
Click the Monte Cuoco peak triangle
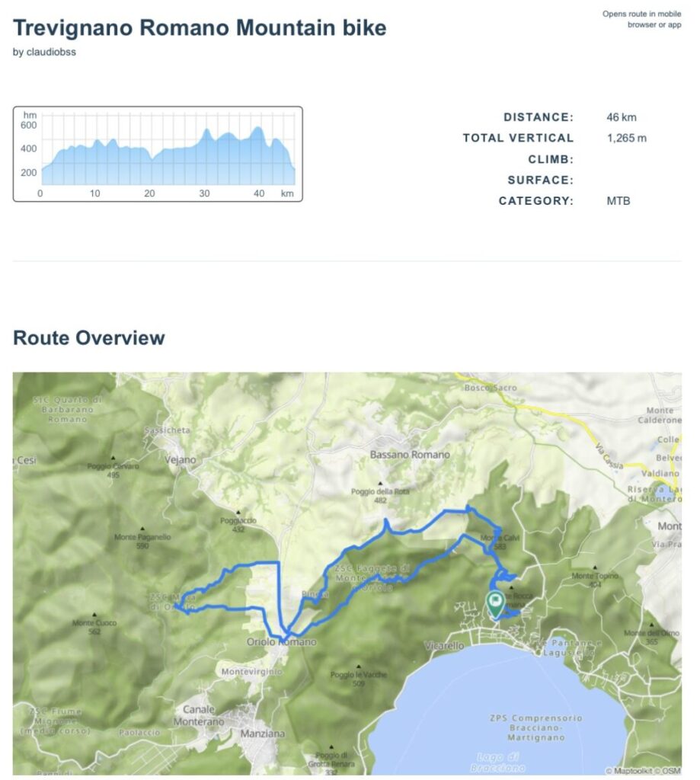tap(94, 615)
